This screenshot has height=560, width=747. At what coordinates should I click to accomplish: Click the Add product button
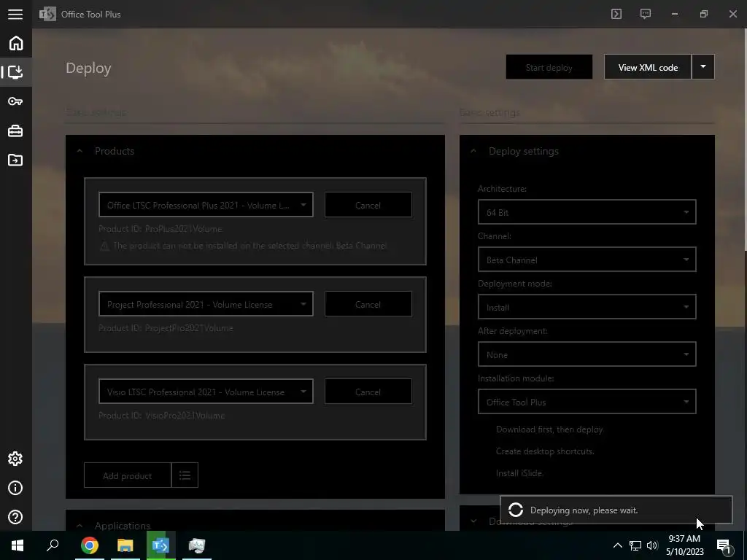point(128,475)
